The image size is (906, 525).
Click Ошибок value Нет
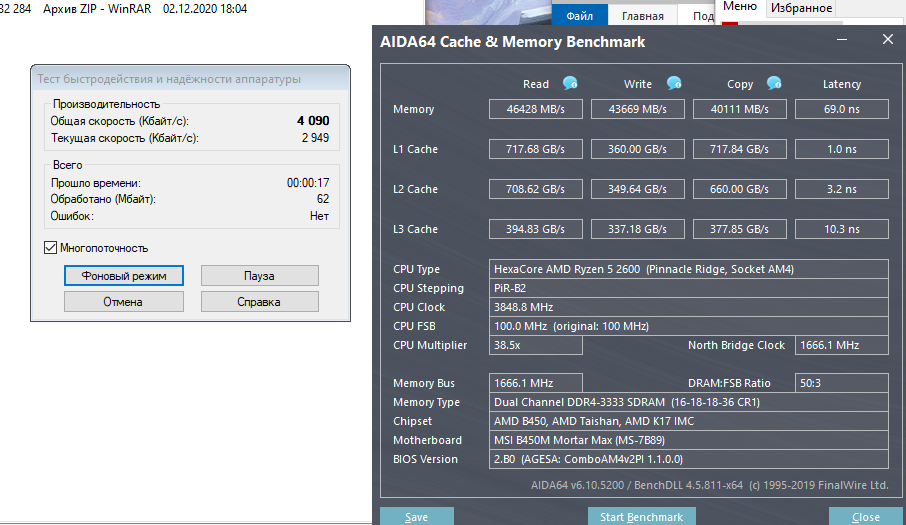319,216
